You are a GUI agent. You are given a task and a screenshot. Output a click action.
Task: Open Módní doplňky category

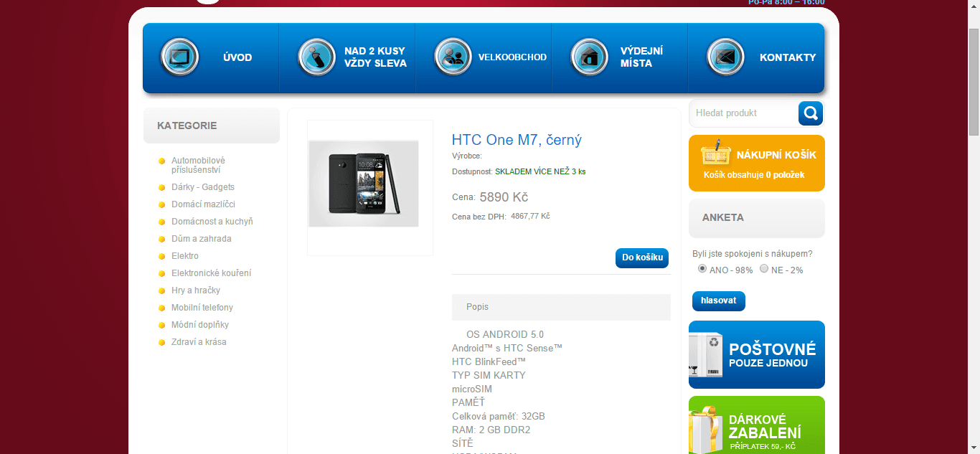[200, 325]
